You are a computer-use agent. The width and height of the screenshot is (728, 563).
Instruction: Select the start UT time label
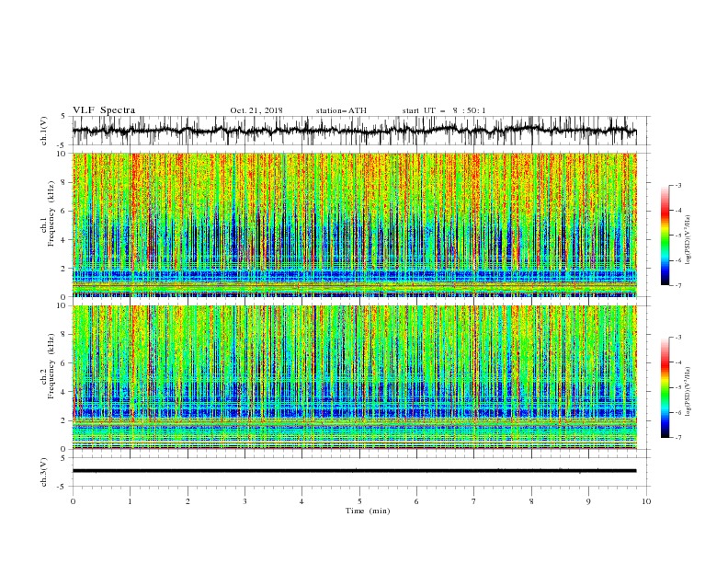click(444, 110)
